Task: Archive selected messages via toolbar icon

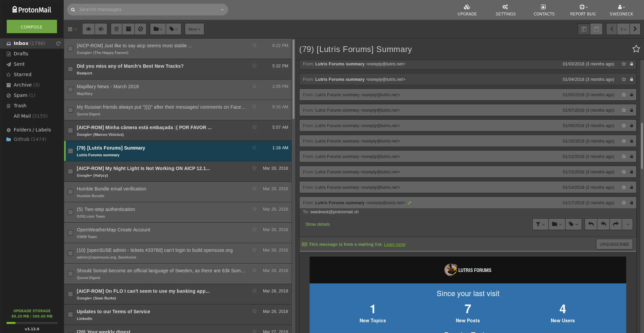Action: (x=128, y=29)
